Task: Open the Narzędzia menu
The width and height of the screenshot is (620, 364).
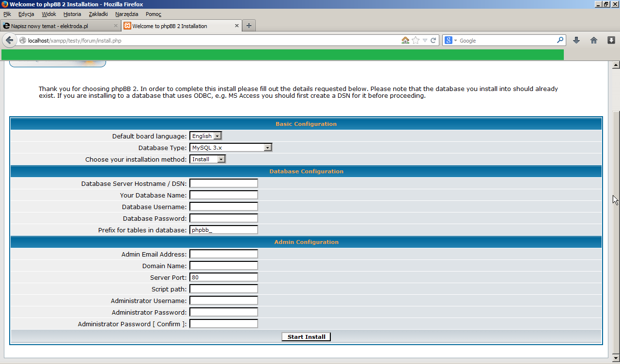Action: click(x=127, y=14)
